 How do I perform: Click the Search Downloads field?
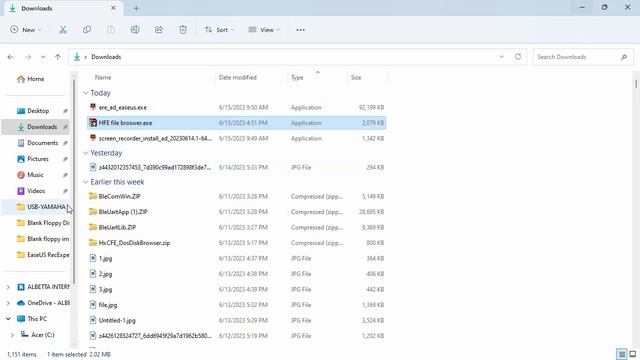(583, 57)
